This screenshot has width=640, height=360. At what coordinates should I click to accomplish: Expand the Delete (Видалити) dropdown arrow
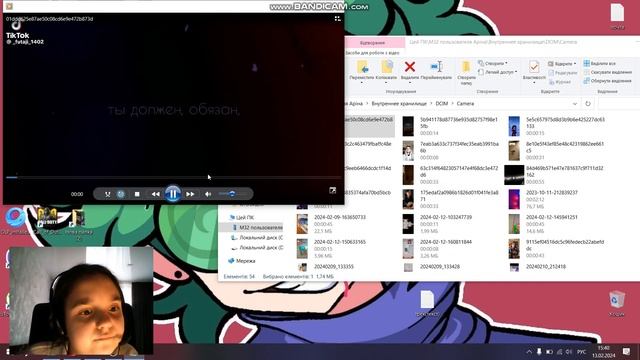(410, 83)
